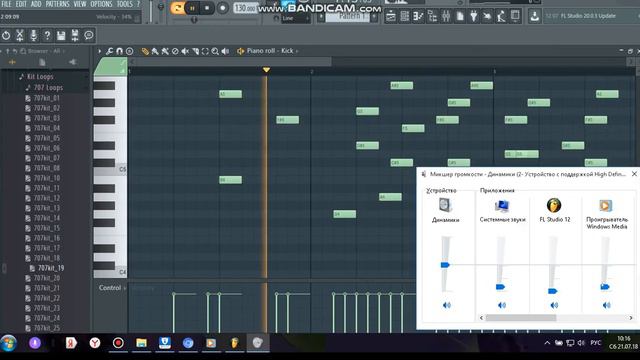Click the Системные звуки volume slider

point(500,287)
